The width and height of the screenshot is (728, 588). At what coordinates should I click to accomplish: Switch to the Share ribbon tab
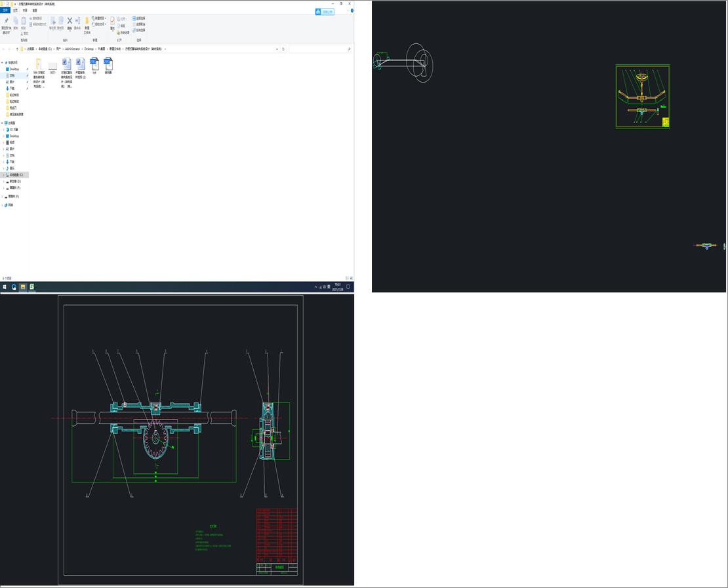(25, 10)
